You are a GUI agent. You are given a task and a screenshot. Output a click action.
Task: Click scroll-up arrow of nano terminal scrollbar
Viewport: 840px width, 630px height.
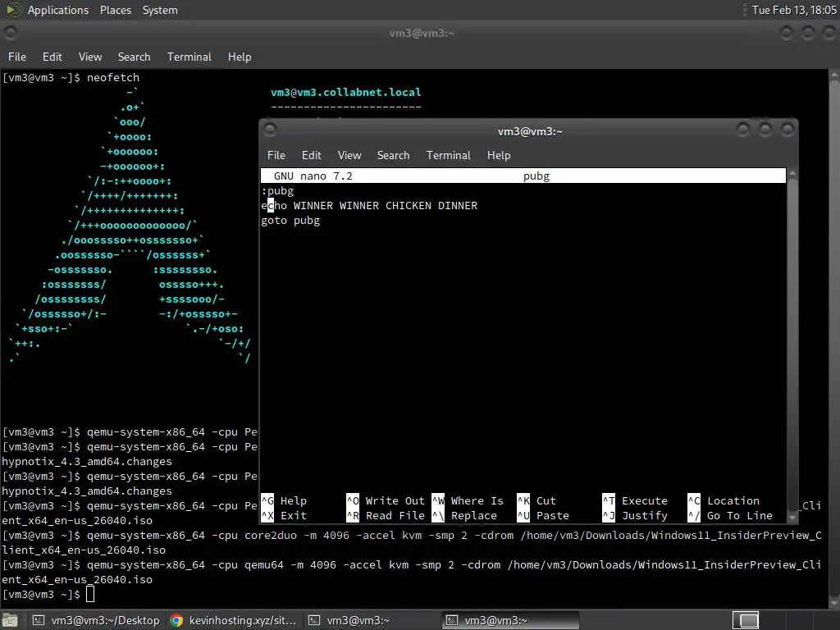(792, 174)
